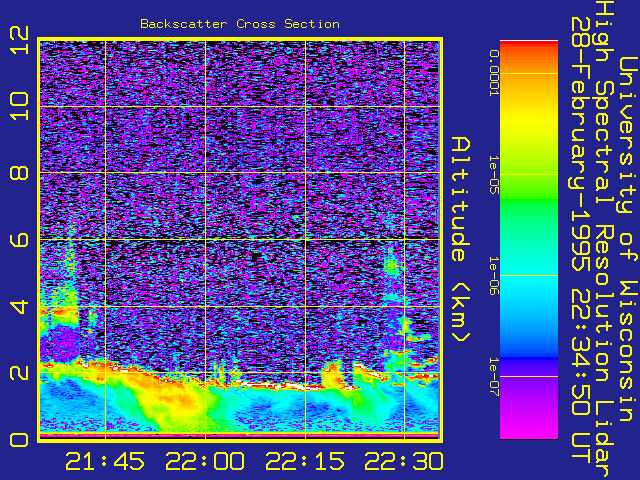Click the altitude label 4
This screenshot has width=640, height=480.
(19, 306)
